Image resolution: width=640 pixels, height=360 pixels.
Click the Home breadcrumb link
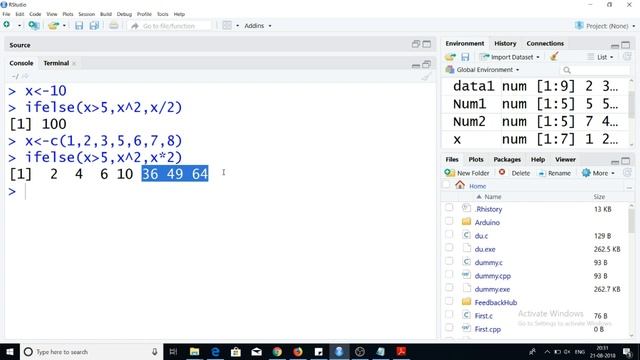tap(477, 186)
